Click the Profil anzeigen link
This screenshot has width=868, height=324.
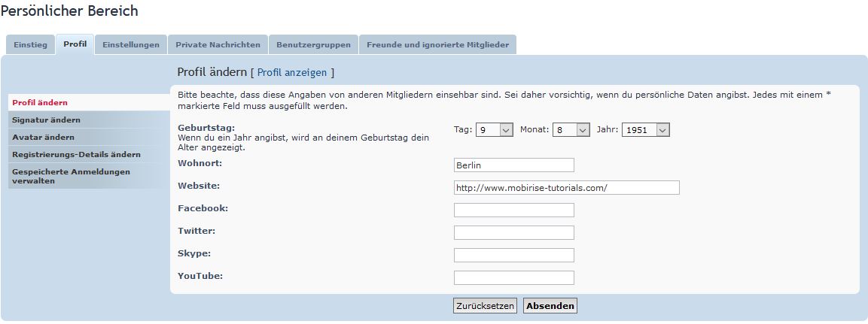(x=292, y=73)
